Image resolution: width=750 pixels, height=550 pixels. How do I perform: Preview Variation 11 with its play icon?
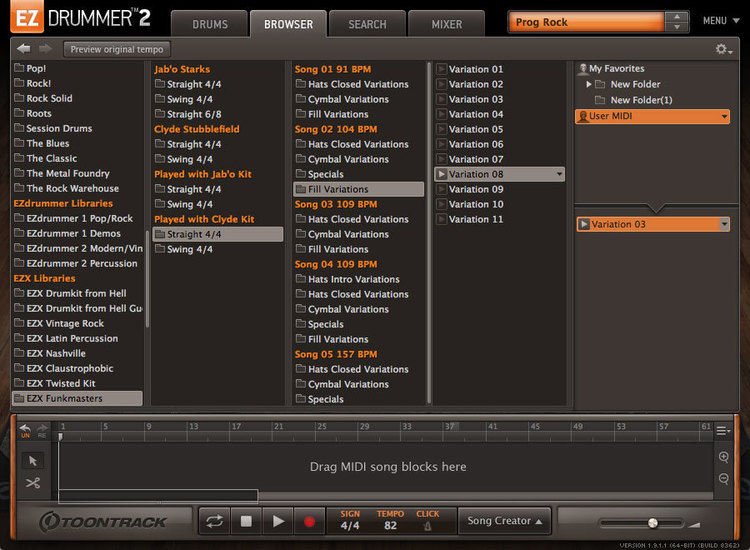click(x=441, y=219)
